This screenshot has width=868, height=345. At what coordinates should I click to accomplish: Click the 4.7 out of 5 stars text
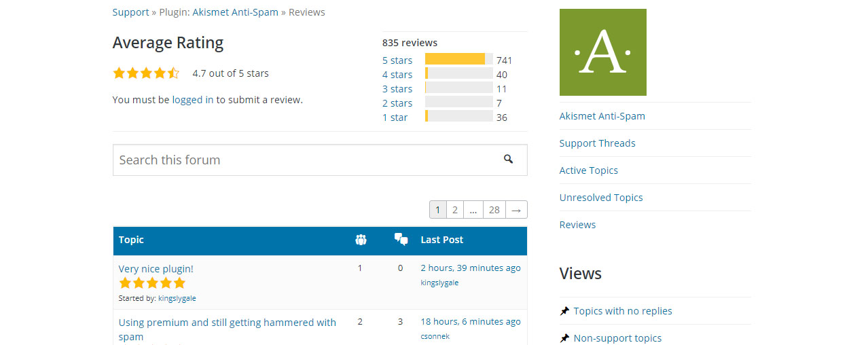pos(231,73)
